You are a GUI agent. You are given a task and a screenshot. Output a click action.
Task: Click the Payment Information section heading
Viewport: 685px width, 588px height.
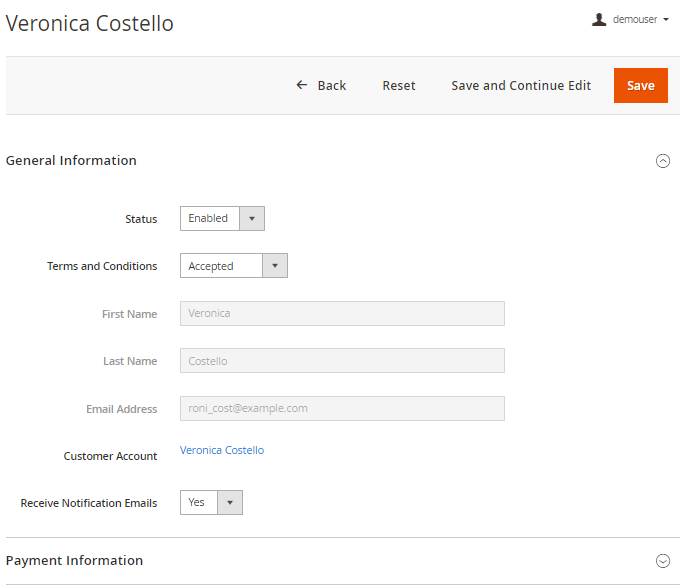[x=74, y=560]
